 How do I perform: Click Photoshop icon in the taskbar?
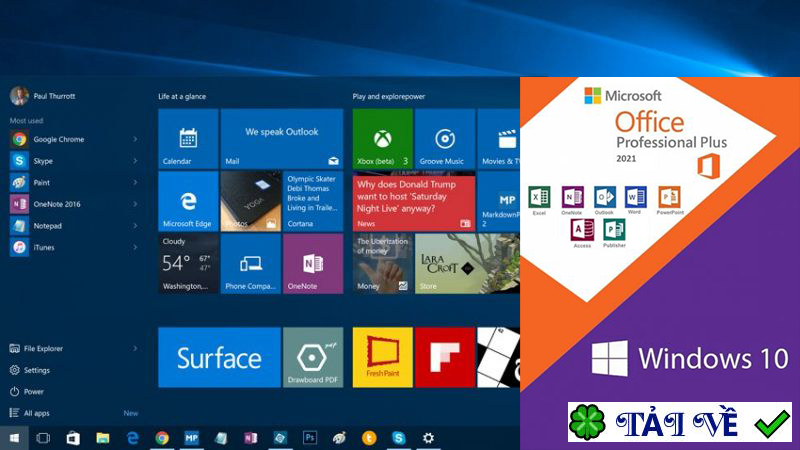(310, 438)
